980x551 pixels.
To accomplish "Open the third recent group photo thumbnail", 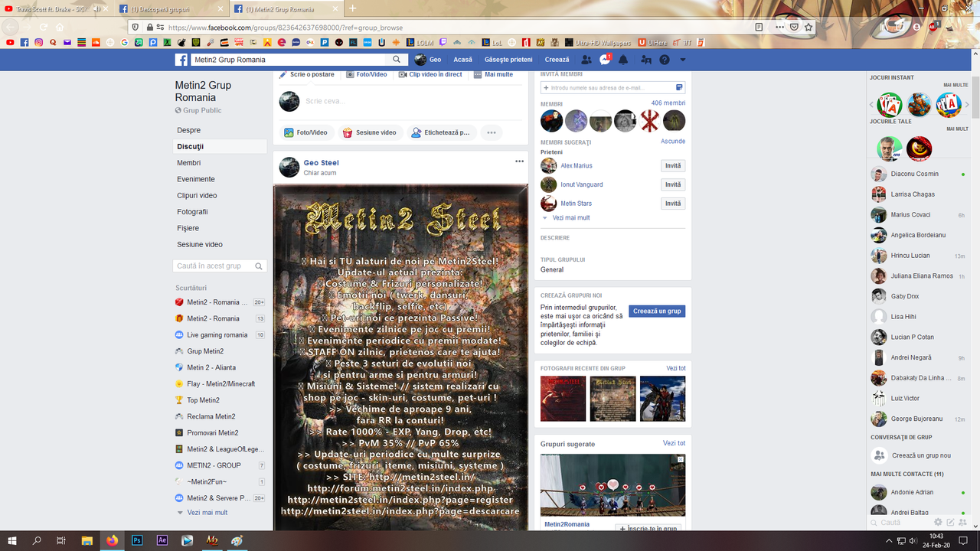I will pyautogui.click(x=662, y=399).
